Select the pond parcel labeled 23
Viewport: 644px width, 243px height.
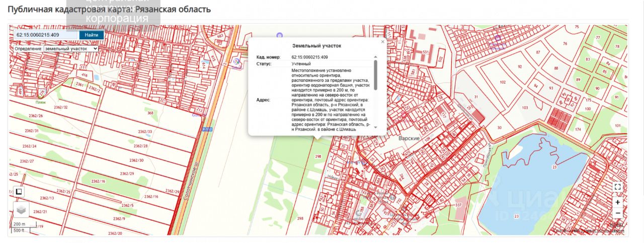(553, 166)
